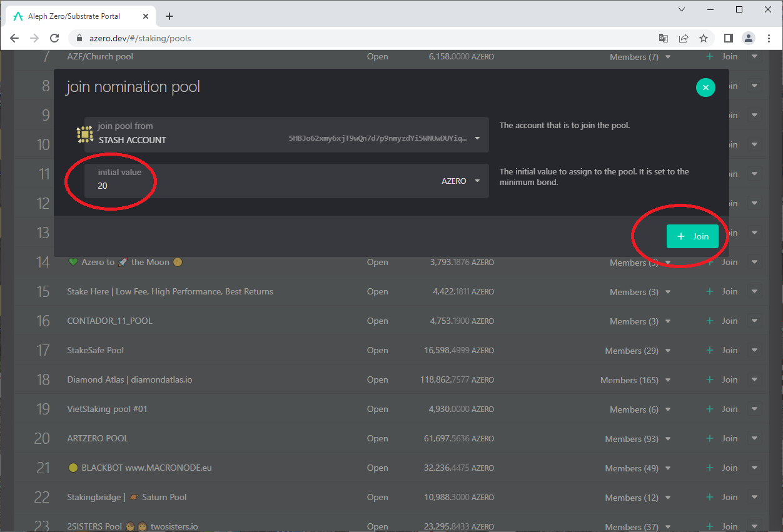Open row options arrow for Stakingbridge pool

(755, 497)
